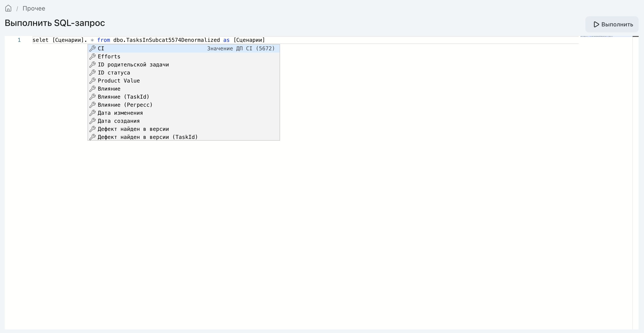The image size is (644, 333).
Task: Select Дефект найден в версии (TaskId) suggestion
Action: click(x=184, y=137)
